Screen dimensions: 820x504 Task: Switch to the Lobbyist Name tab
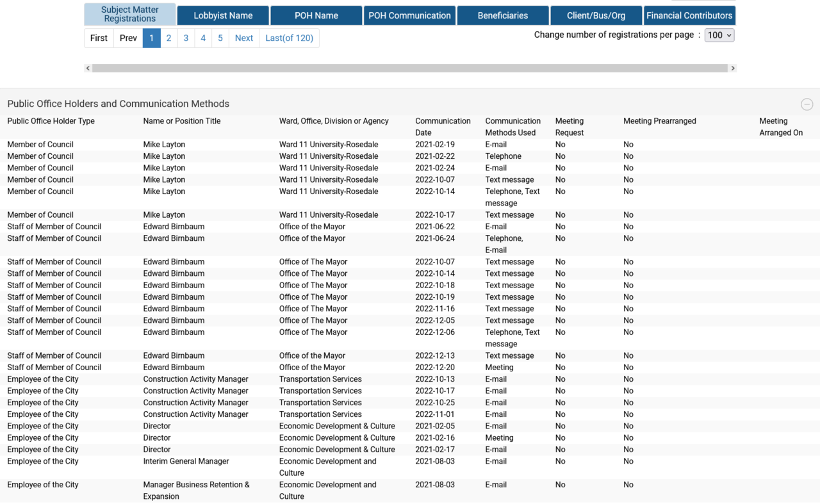223,15
